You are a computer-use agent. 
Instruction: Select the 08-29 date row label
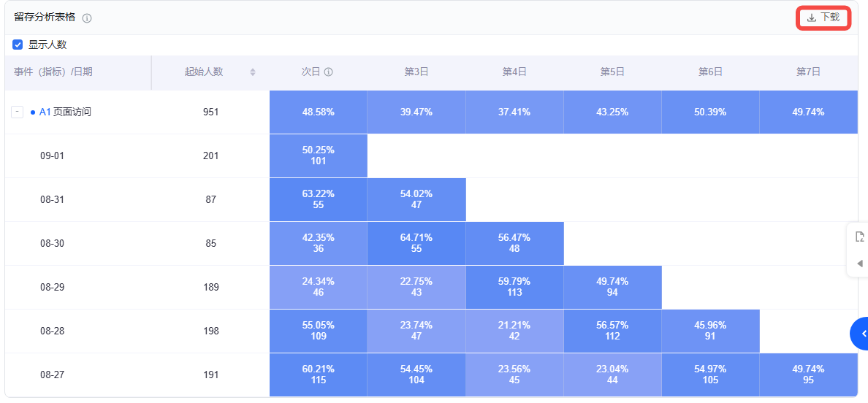tap(52, 288)
